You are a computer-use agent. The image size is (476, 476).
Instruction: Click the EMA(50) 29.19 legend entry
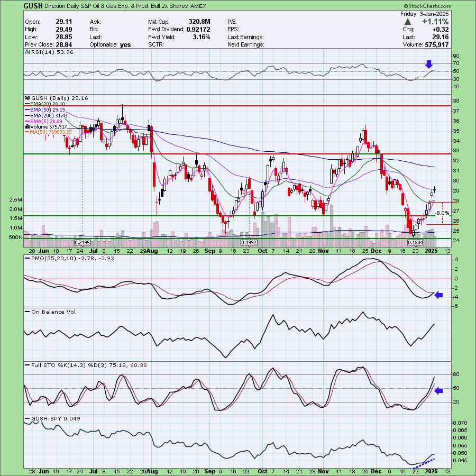[44, 110]
